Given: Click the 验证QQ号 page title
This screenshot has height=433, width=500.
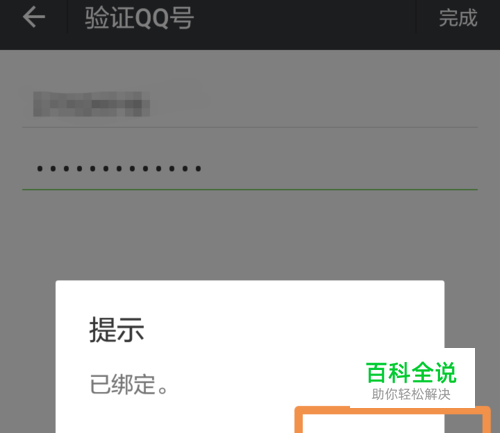Looking at the screenshot, I should click(x=139, y=18).
